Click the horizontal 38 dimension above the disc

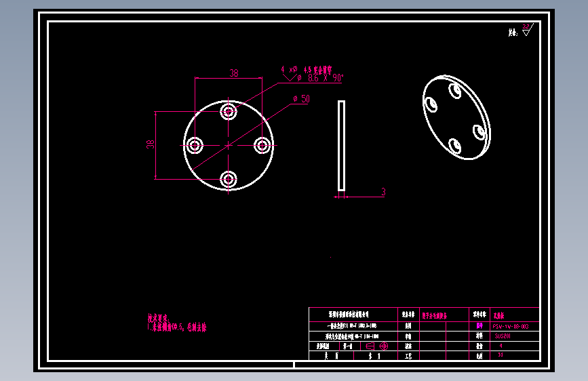coord(233,73)
